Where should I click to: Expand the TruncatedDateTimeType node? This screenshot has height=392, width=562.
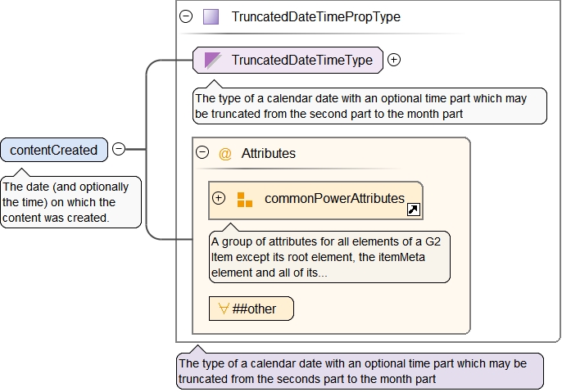(x=394, y=60)
